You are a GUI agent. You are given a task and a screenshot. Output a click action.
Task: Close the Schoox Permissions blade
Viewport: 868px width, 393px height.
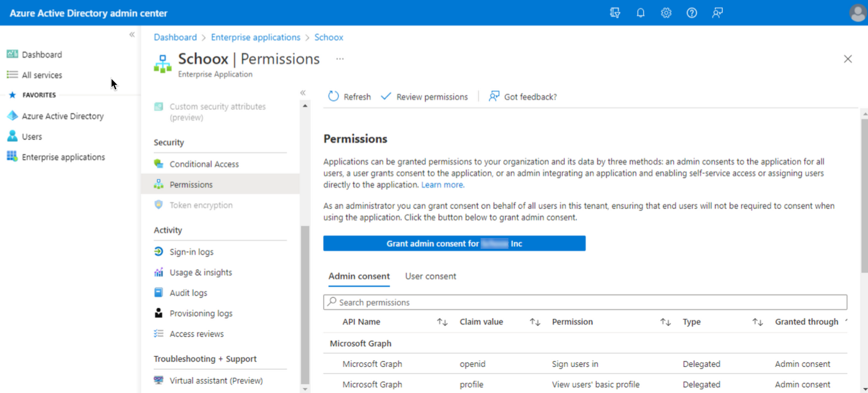click(848, 59)
